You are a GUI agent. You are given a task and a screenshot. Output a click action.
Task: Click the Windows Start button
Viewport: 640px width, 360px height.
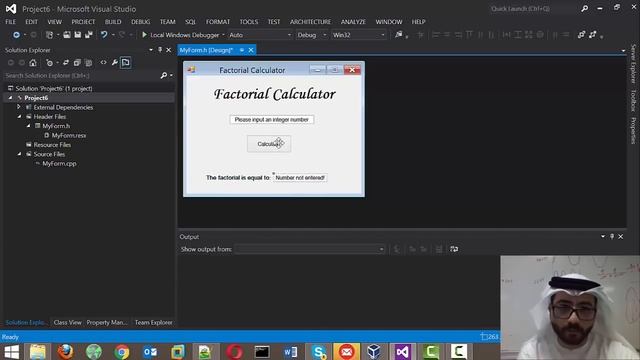pos(11,351)
